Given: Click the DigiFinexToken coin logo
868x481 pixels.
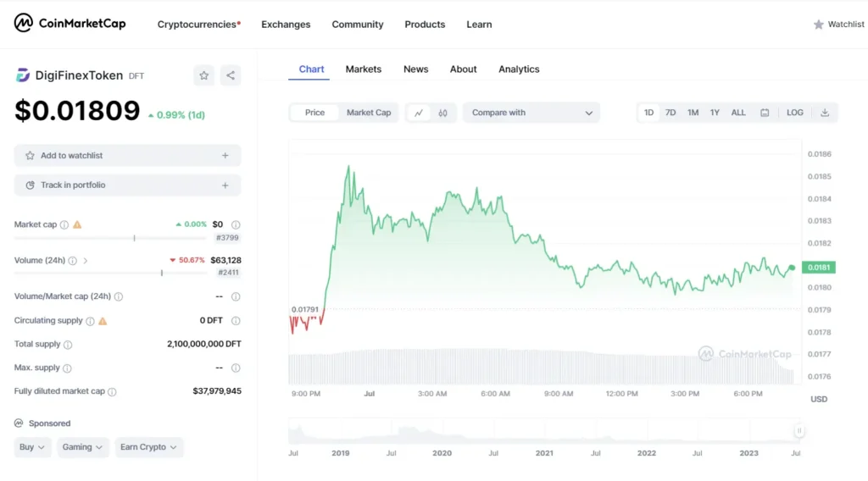Looking at the screenshot, I should [x=23, y=75].
